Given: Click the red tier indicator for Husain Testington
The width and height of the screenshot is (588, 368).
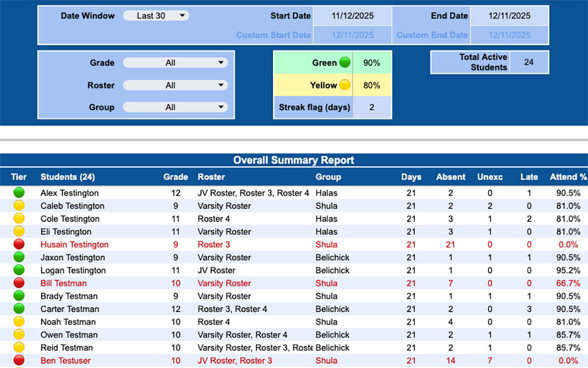Looking at the screenshot, I should [19, 244].
